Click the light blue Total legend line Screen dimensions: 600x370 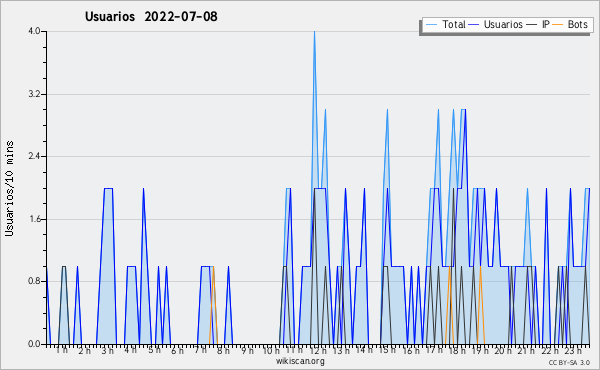(x=432, y=25)
